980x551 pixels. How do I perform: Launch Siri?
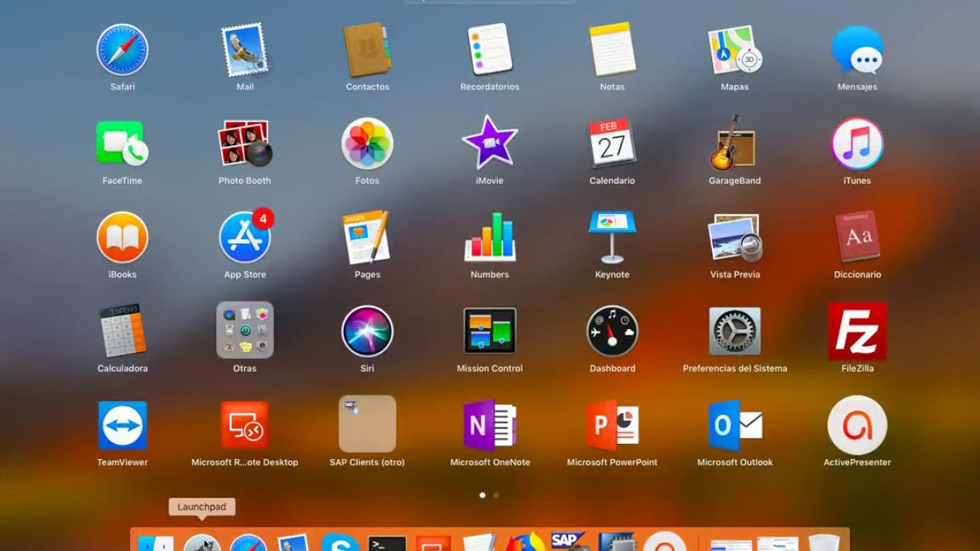click(367, 331)
